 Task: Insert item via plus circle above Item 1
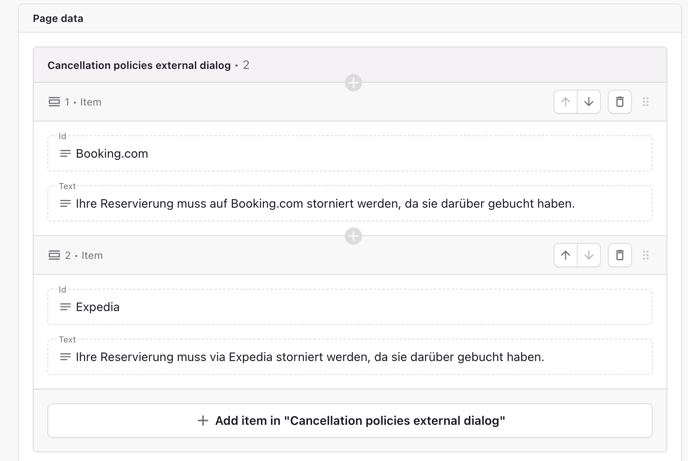pos(353,82)
